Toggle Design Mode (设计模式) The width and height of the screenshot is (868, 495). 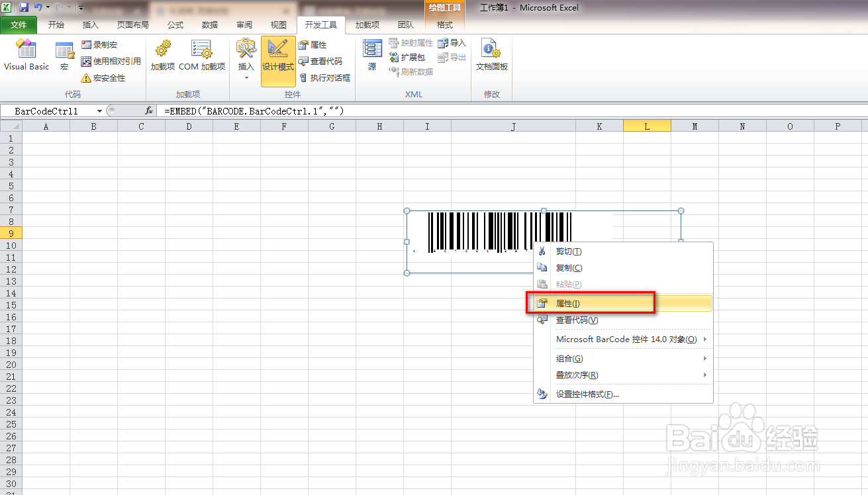[x=278, y=61]
